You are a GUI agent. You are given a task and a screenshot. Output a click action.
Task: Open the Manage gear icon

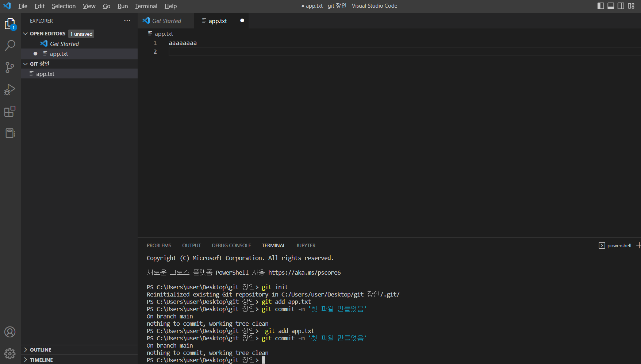click(10, 353)
